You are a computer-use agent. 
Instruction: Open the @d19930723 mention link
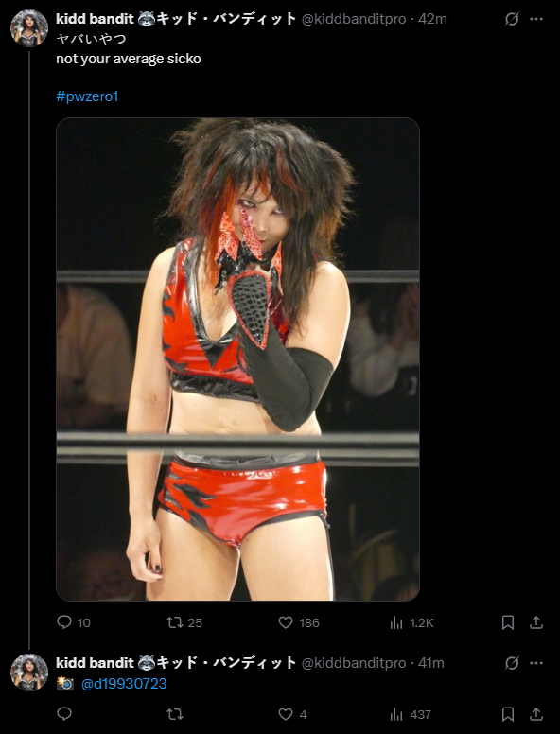[124, 684]
